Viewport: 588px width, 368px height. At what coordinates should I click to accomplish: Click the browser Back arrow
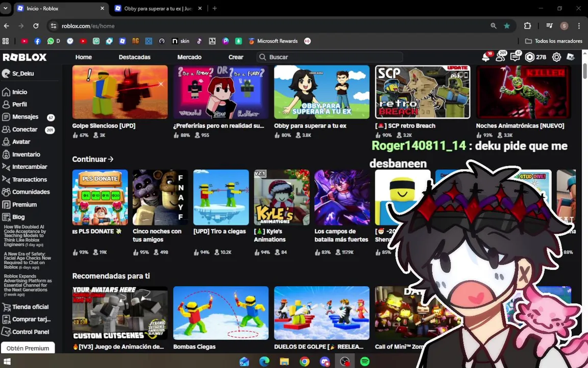point(6,26)
